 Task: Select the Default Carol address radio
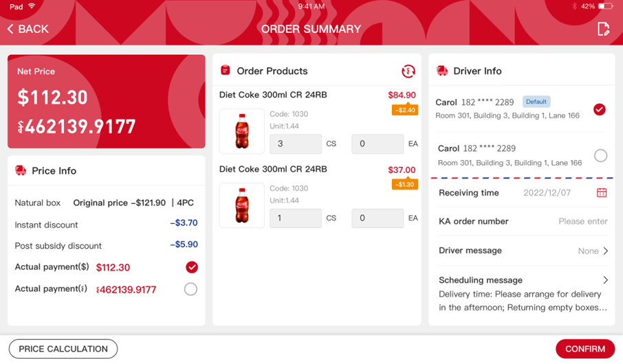[599, 109]
